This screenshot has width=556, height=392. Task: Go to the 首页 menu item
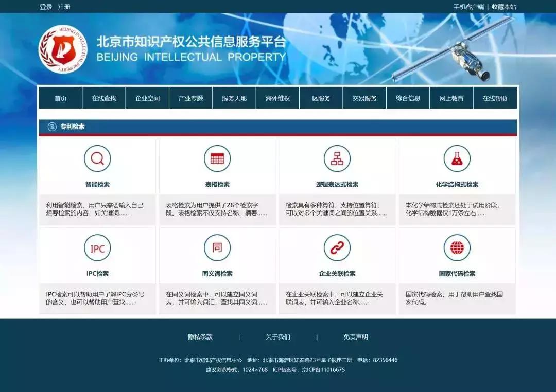(60, 98)
